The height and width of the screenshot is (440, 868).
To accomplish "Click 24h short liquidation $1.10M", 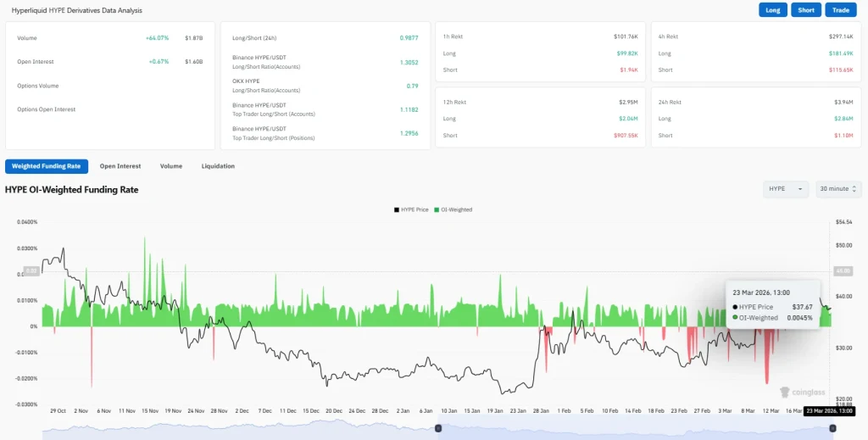I will [844, 135].
